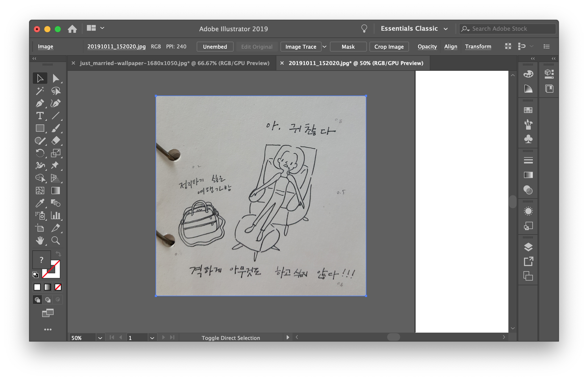The width and height of the screenshot is (588, 380).
Task: Switch to Draw Behind mode
Action: coord(48,300)
